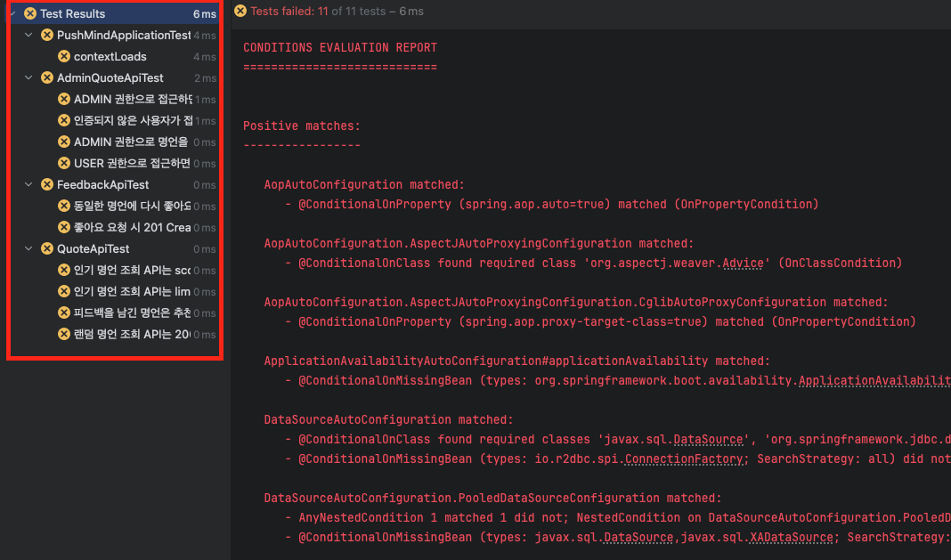Collapse the PushMindApplicationTest node
The height and width of the screenshot is (560, 951).
tap(28, 36)
